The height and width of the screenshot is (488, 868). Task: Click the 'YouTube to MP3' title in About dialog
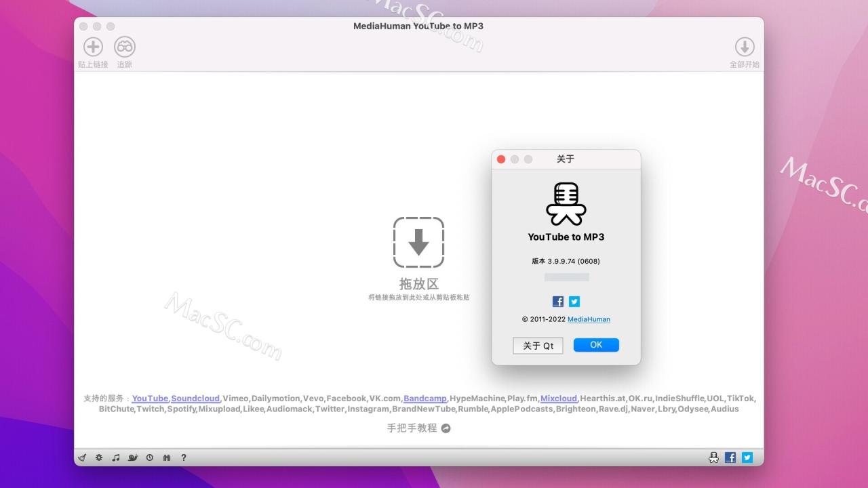coord(566,237)
